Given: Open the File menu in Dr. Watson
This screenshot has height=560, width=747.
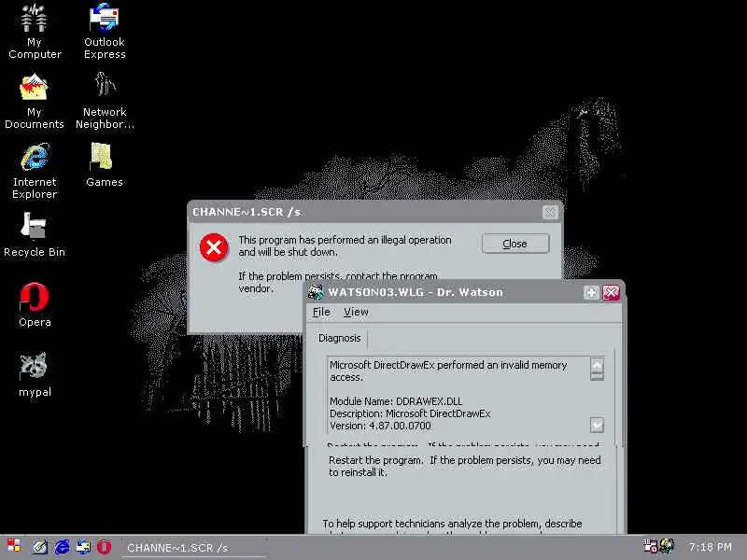Looking at the screenshot, I should (321, 312).
